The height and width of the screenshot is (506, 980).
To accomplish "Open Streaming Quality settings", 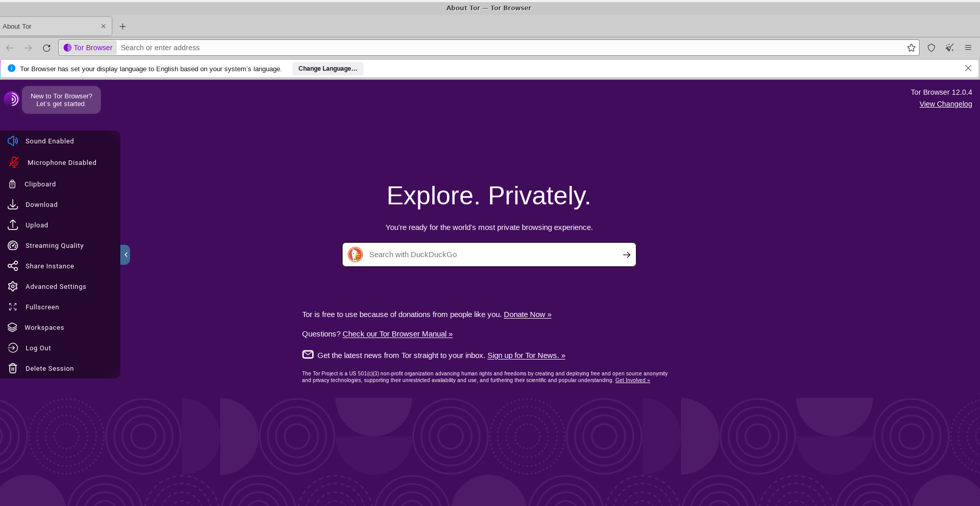I will (x=54, y=245).
